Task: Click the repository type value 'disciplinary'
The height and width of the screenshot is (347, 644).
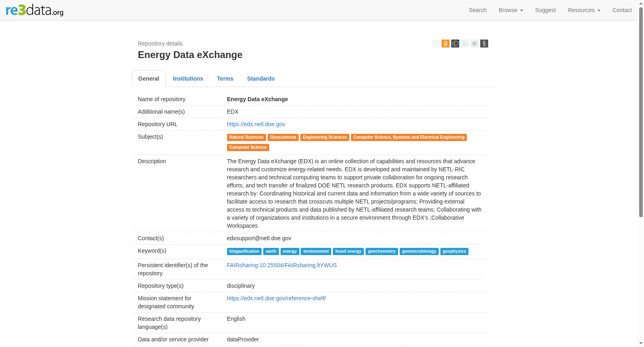Action: click(241, 286)
